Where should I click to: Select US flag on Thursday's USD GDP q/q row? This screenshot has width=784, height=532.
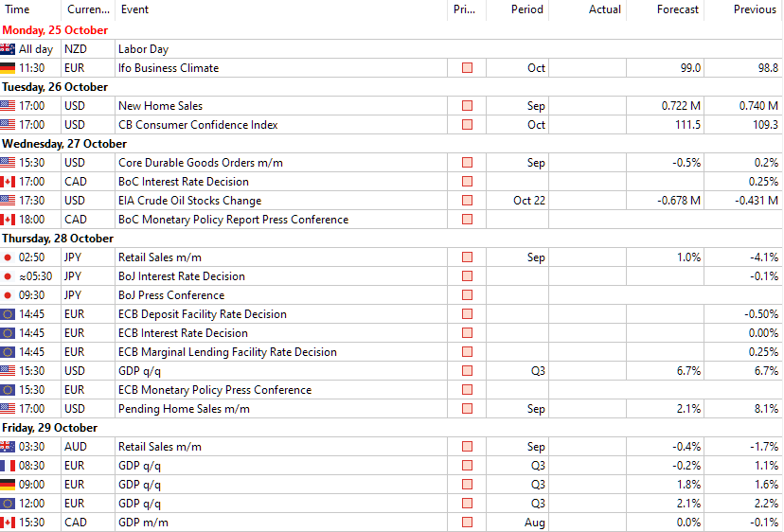point(8,371)
